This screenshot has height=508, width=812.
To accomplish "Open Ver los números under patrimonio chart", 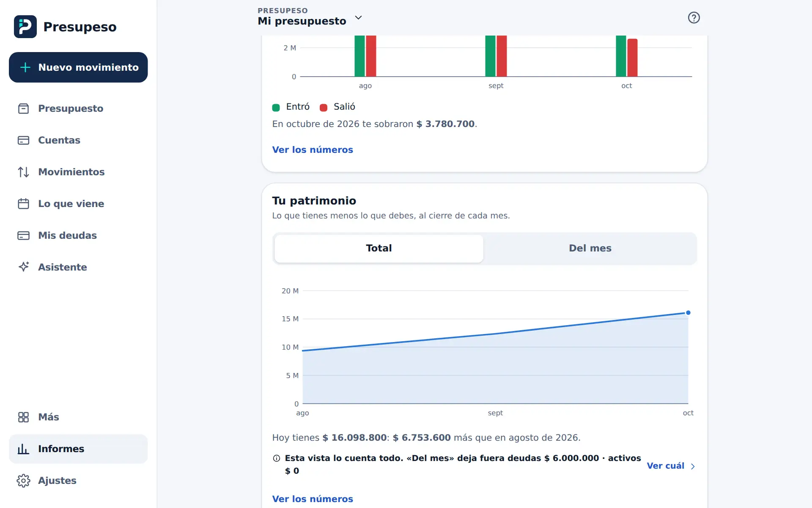I will tap(313, 499).
